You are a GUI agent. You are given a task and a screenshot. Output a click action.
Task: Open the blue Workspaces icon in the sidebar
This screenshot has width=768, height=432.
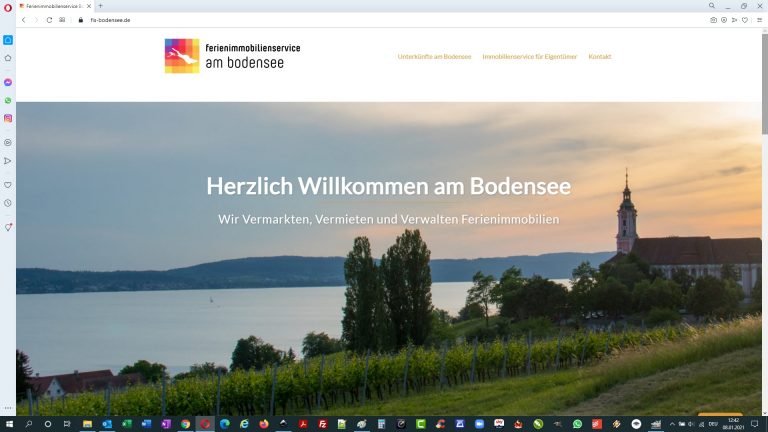pyautogui.click(x=8, y=40)
